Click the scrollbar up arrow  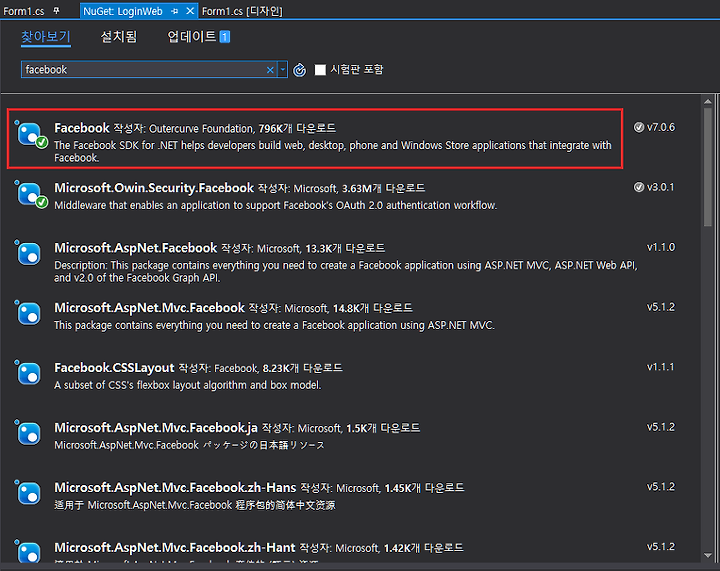tap(708, 102)
